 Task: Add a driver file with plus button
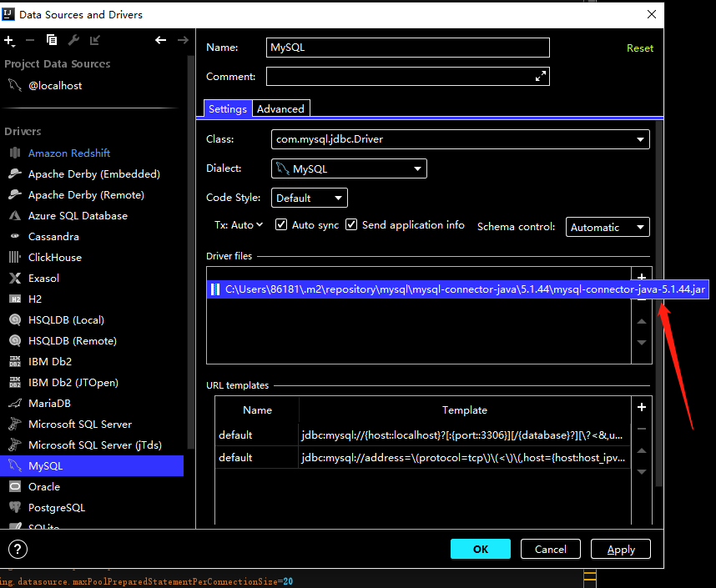[x=642, y=276]
